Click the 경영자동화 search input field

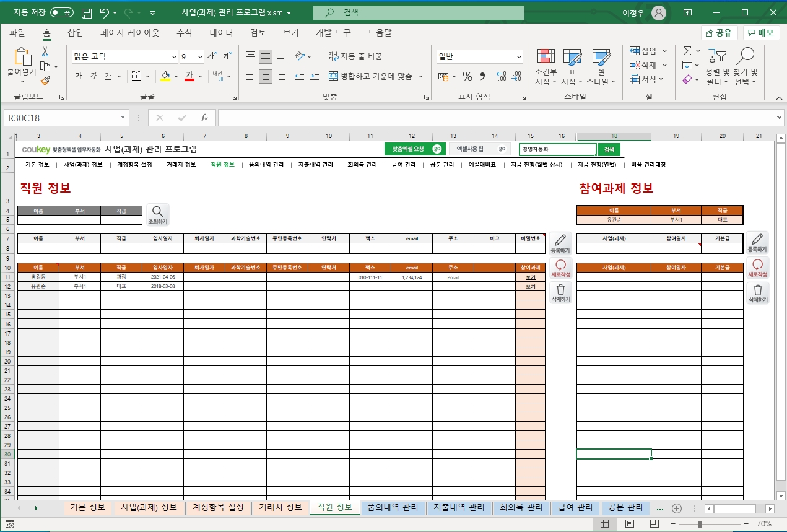click(558, 149)
